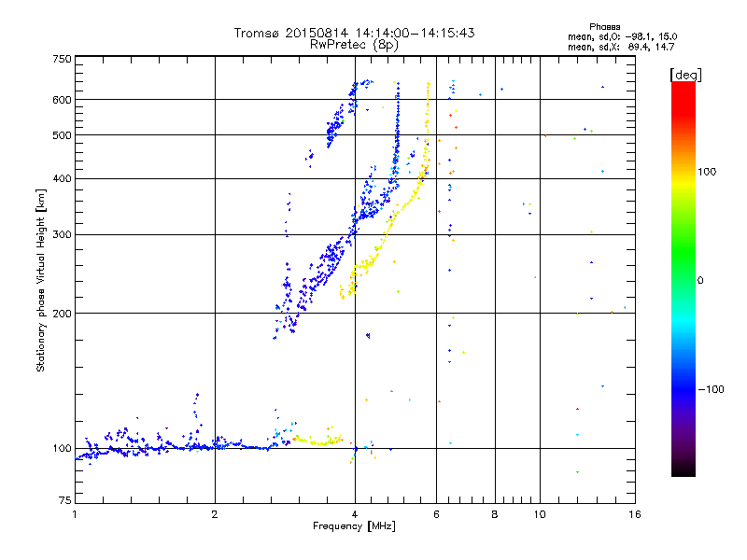Click the 'Phases' header label
Screen dimensions: 747x560
(604, 27)
